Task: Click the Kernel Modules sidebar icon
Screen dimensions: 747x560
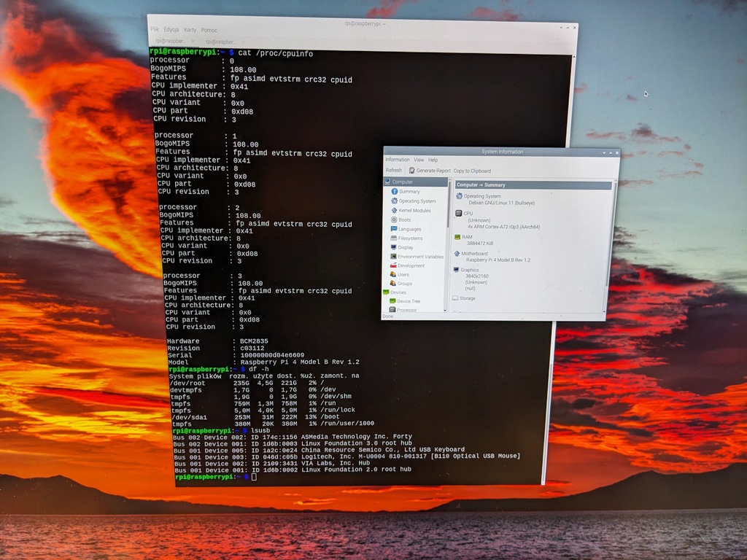Action: pos(394,210)
